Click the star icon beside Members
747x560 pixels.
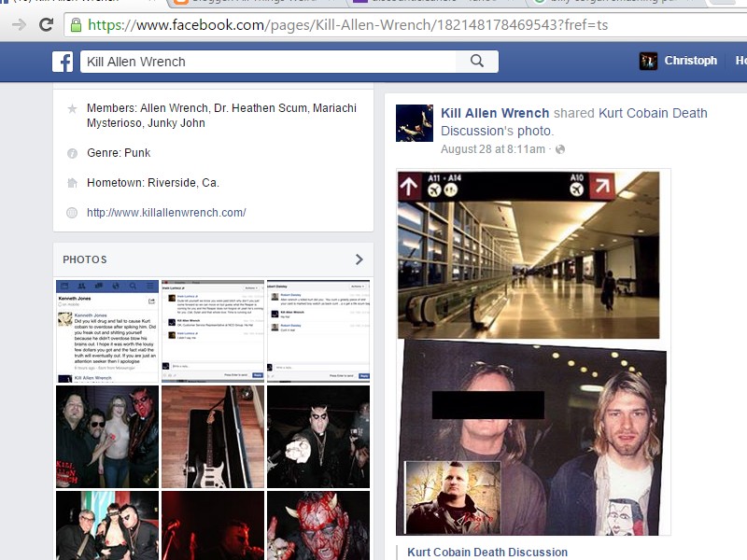[x=72, y=108]
